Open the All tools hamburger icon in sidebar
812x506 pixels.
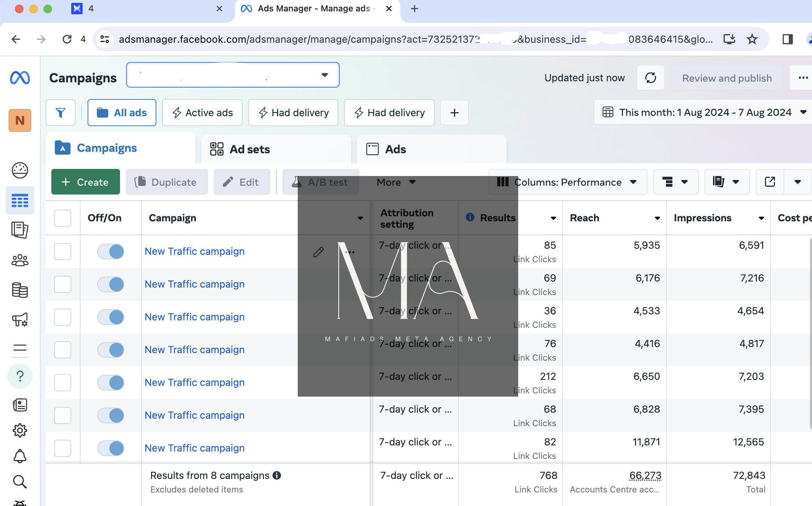point(20,348)
